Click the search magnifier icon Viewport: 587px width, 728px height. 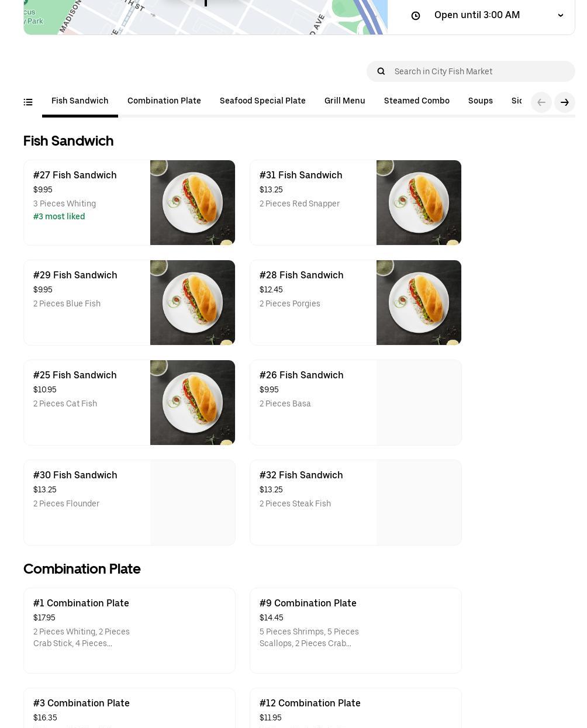(381, 71)
